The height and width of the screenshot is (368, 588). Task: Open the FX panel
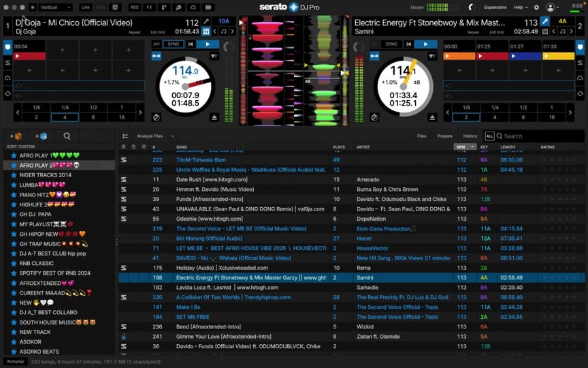tap(149, 7)
